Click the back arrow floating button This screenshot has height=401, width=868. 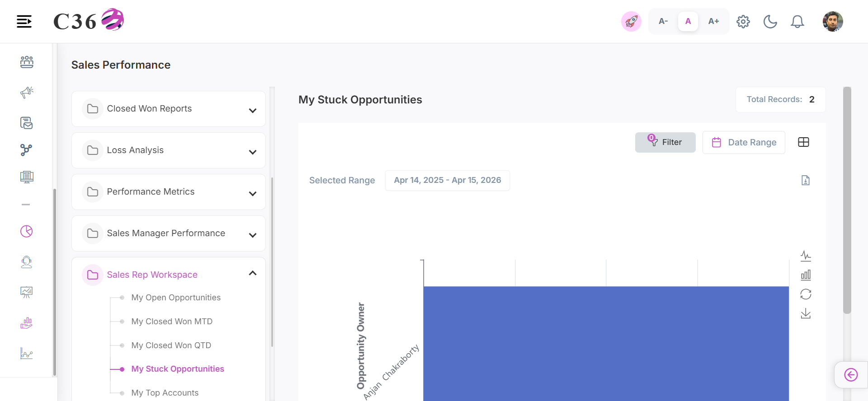(851, 375)
